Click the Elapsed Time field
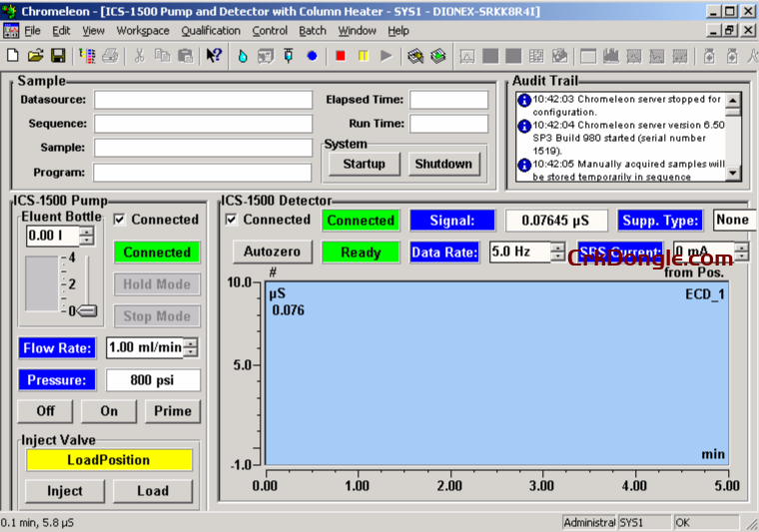This screenshot has height=532, width=759. [x=448, y=100]
